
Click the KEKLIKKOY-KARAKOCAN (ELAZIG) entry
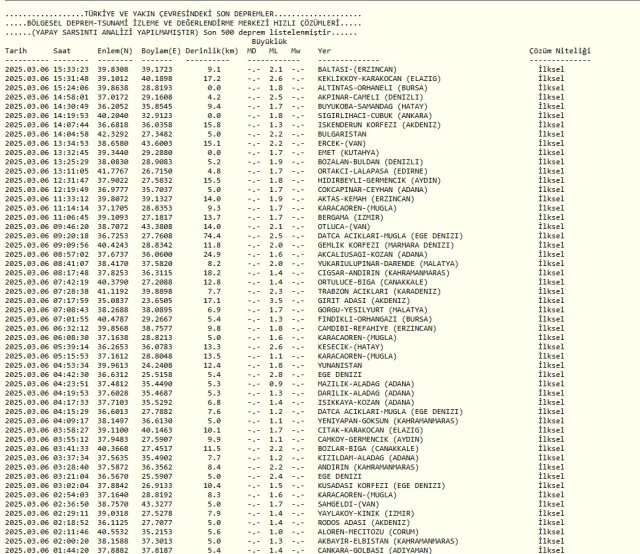(379, 79)
